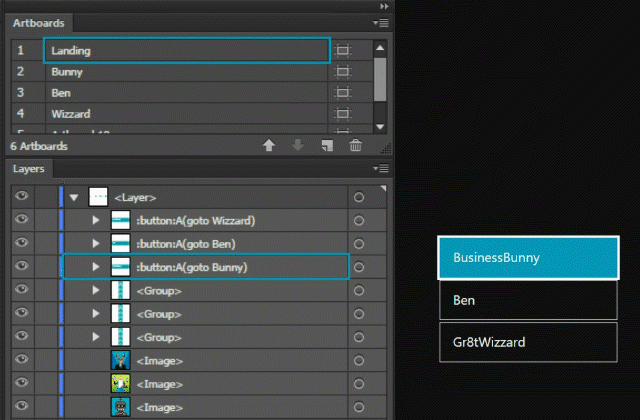Screen dimensions: 640x420
Task: Delete artboard using the trash icon
Action: [x=355, y=146]
